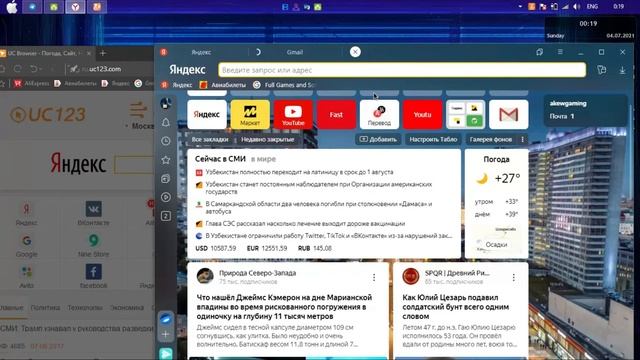Open the Яндекс tile on Tableau
This screenshot has width=640, height=360.
[207, 114]
